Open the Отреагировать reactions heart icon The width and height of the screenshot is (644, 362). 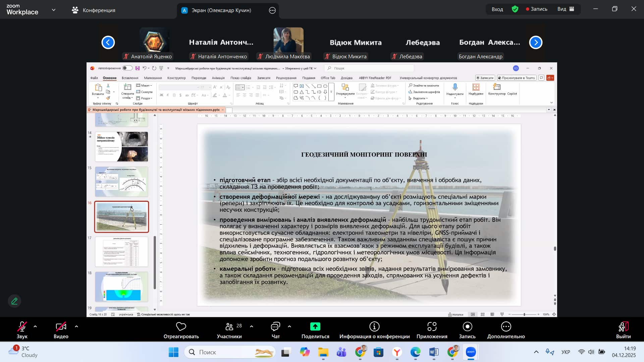(x=181, y=326)
